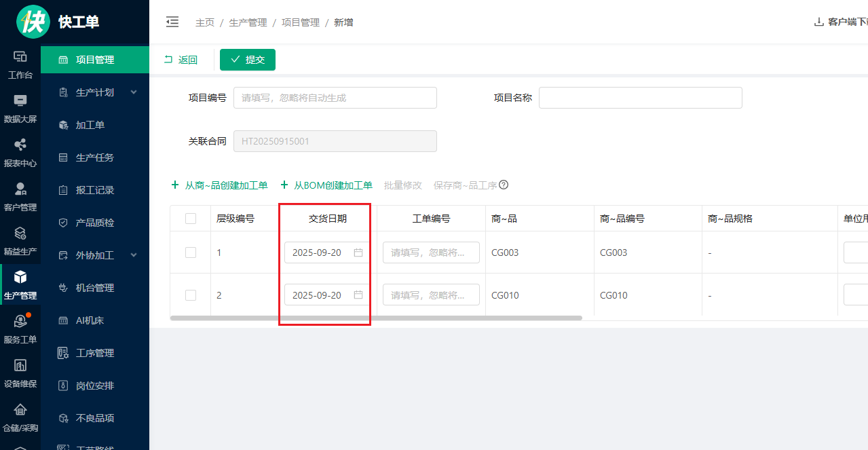Viewport: 868px width, 450px height.
Task: Click the green 提交 submit button
Action: 248,60
